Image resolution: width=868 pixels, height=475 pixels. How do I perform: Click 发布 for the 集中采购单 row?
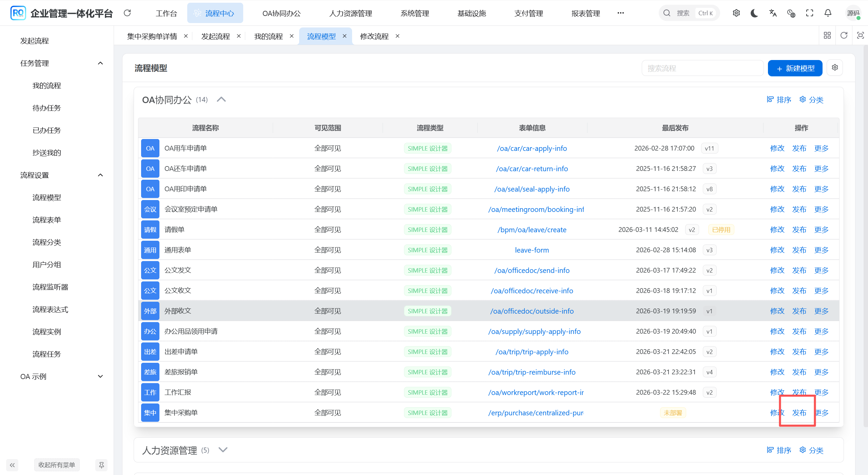point(799,413)
